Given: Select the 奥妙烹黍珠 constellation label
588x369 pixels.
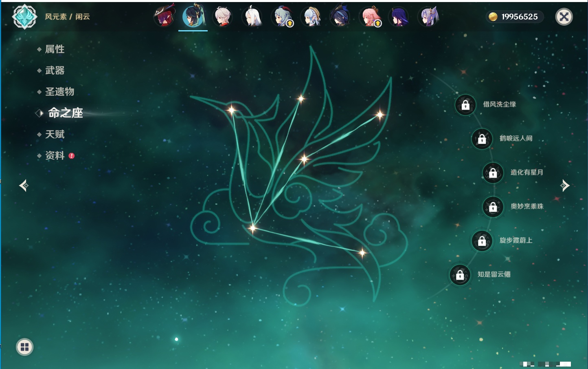Looking at the screenshot, I should (527, 206).
